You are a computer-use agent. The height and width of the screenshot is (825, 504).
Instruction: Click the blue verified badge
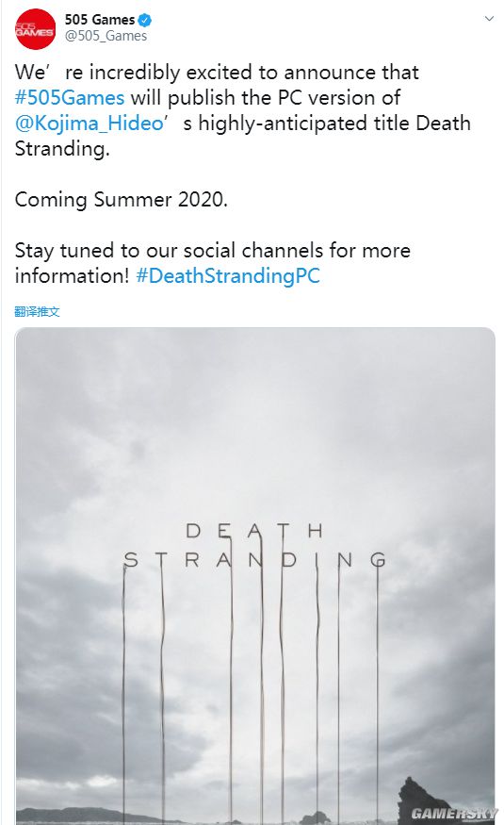(144, 20)
